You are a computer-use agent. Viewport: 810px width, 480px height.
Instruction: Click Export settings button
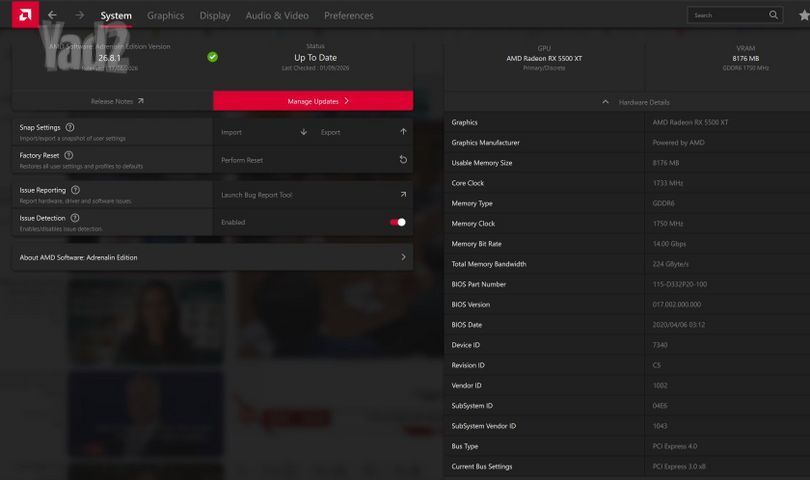363,132
